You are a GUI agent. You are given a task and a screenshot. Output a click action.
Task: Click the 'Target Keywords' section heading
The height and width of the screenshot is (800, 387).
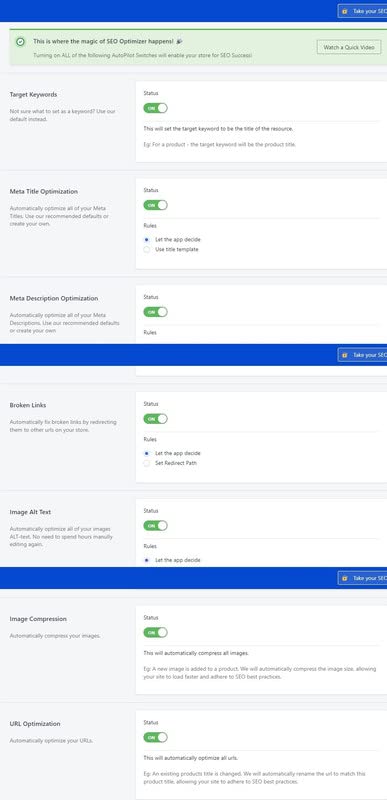coord(33,95)
